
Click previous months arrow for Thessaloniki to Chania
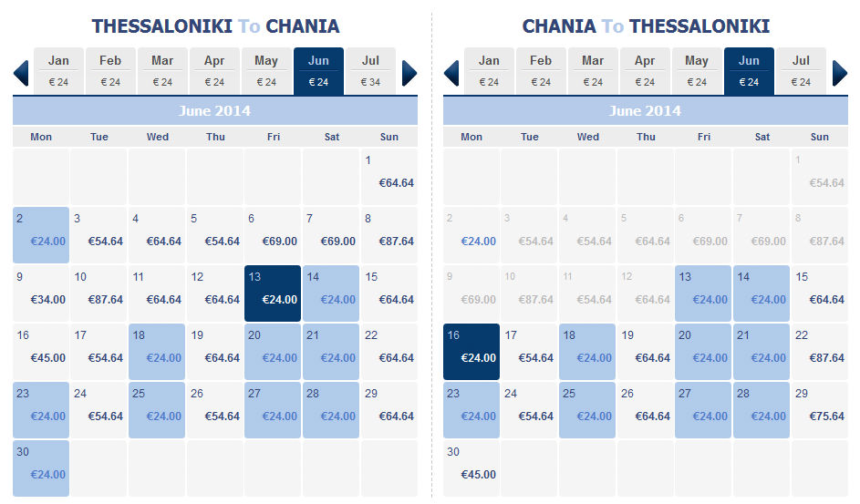click(21, 73)
